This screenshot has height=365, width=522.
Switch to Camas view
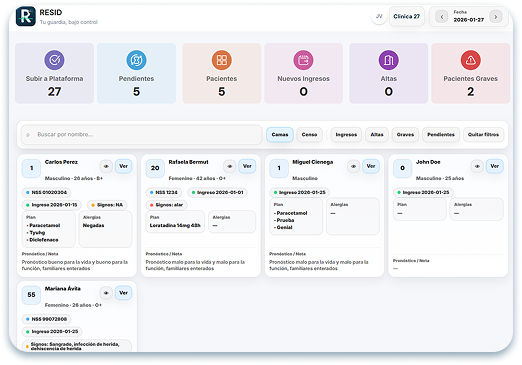[x=280, y=135]
